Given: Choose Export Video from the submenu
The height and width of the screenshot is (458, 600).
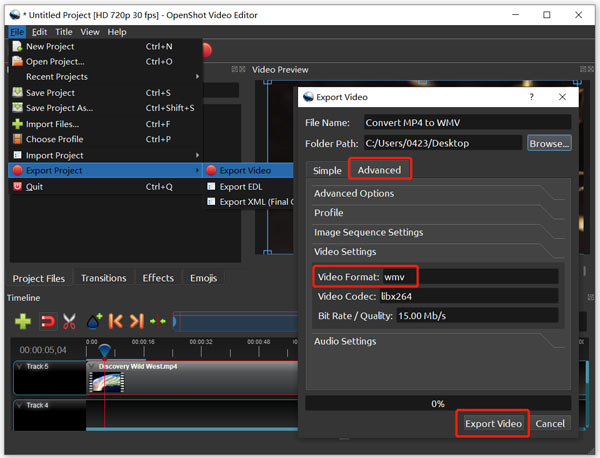Looking at the screenshot, I should (x=248, y=170).
